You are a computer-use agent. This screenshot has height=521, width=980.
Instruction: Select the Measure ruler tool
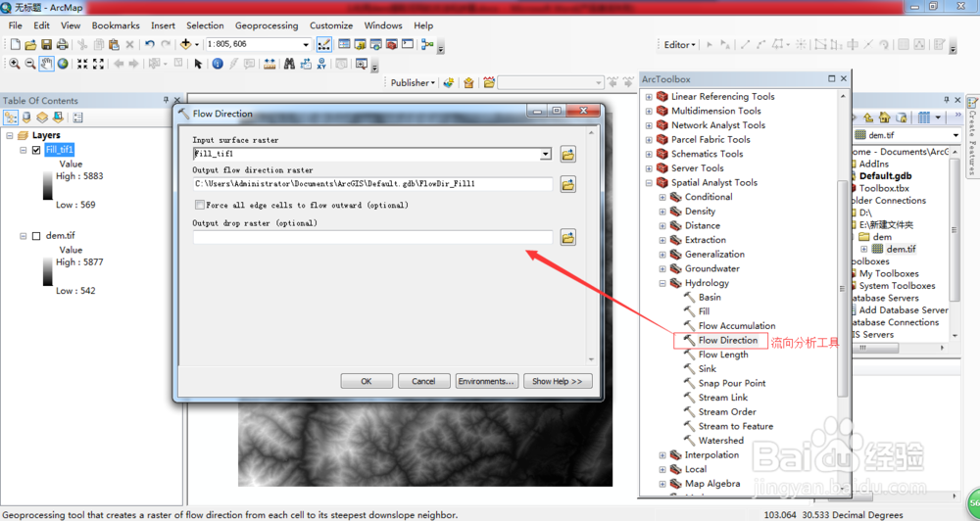(x=269, y=64)
